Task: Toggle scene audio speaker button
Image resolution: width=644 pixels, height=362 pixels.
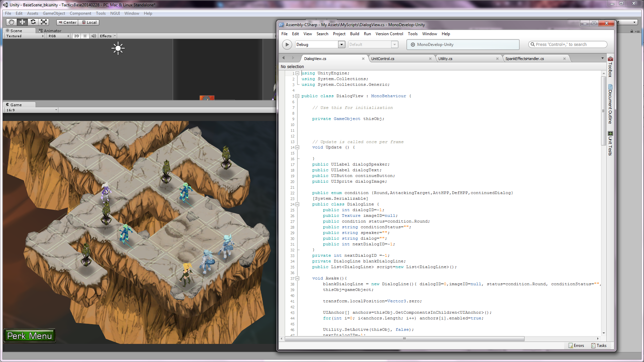Action: 94,36
